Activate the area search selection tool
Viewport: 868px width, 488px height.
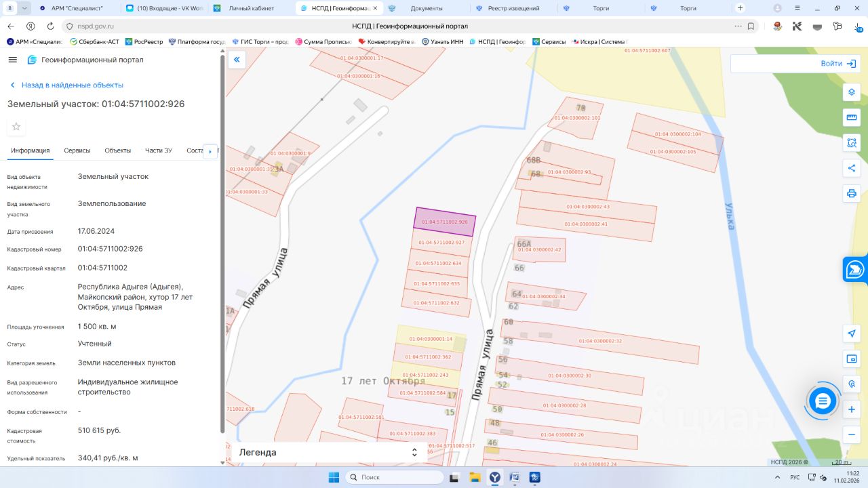pos(852,143)
